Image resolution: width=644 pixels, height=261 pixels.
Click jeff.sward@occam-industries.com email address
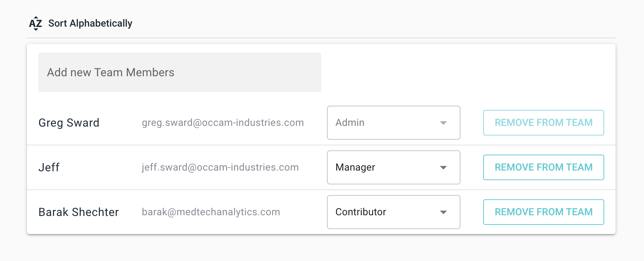coord(220,167)
